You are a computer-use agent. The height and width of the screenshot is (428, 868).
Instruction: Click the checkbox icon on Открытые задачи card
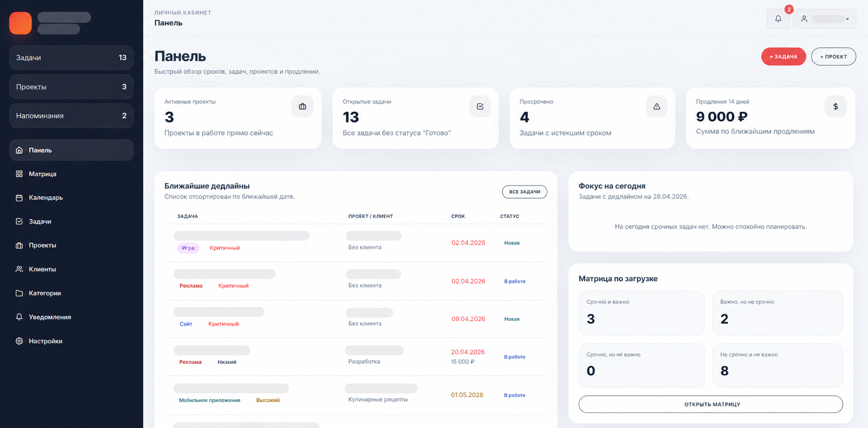pyautogui.click(x=480, y=106)
